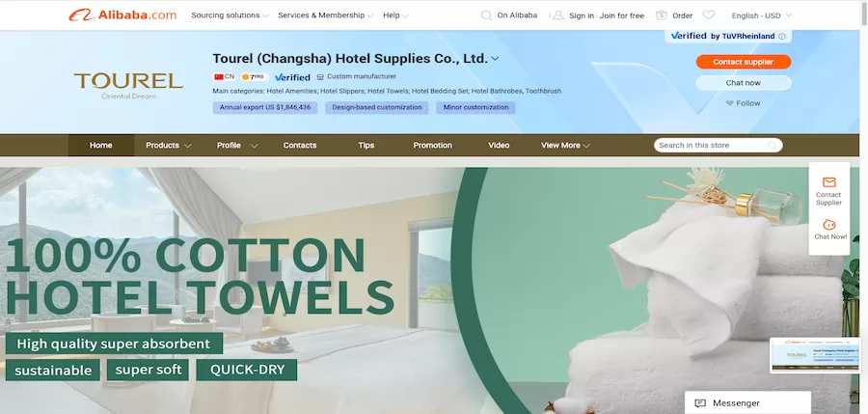Screen dimensions: 868x414
Task: Open the Chat Now! sidebar icon
Action: 828,225
